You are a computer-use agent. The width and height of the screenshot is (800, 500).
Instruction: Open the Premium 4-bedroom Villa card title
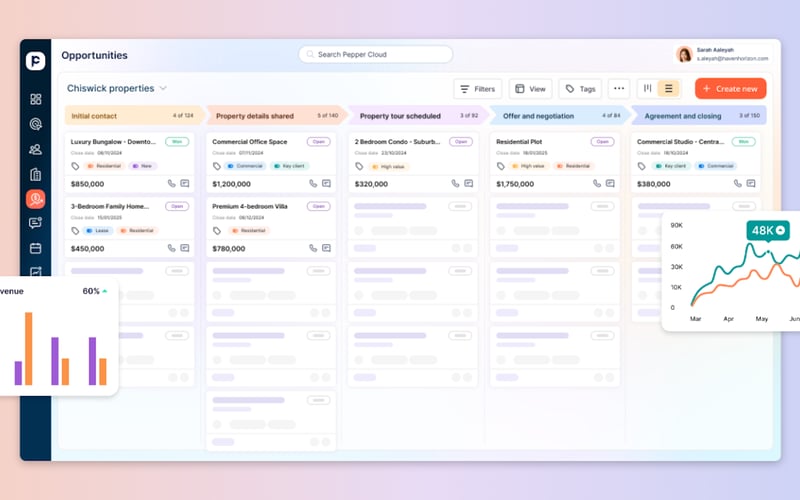250,206
